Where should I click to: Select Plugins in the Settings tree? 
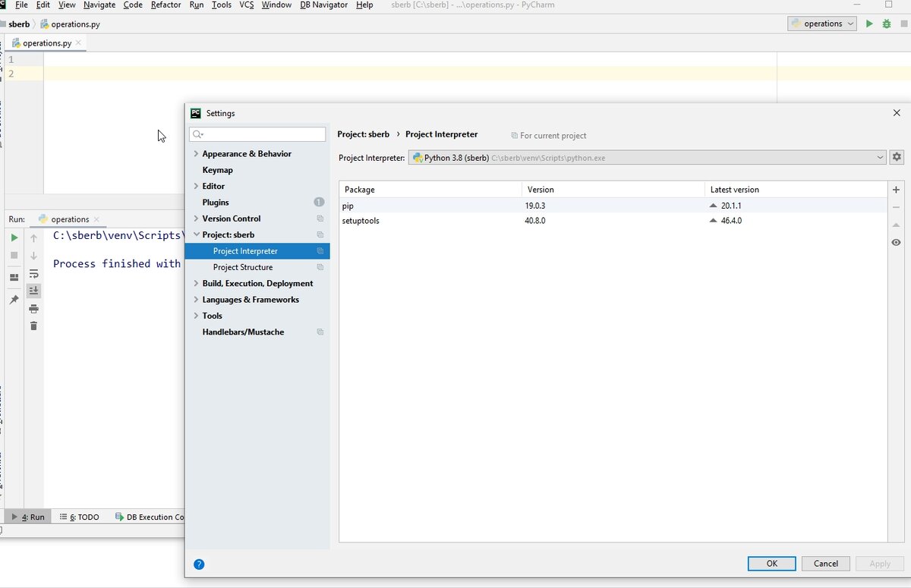[x=216, y=203]
